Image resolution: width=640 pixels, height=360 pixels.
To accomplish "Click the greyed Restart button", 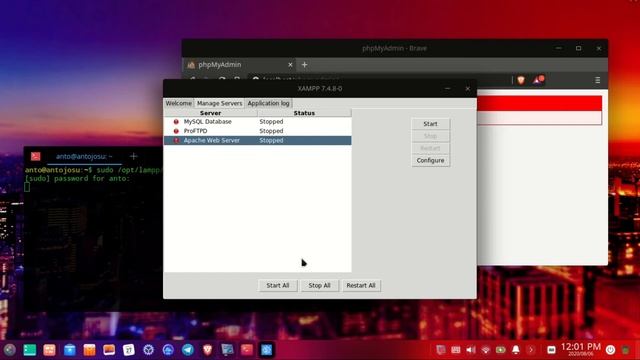I will 431,148.
